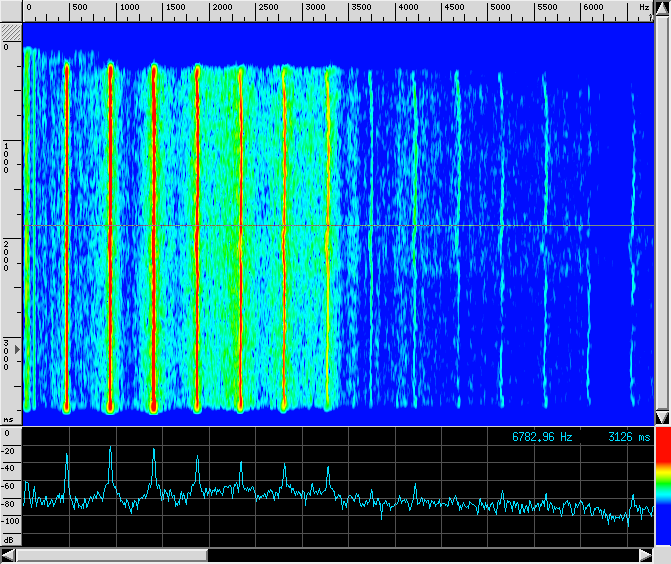Click the Hz unit label on the frequency ruler

pyautogui.click(x=644, y=8)
